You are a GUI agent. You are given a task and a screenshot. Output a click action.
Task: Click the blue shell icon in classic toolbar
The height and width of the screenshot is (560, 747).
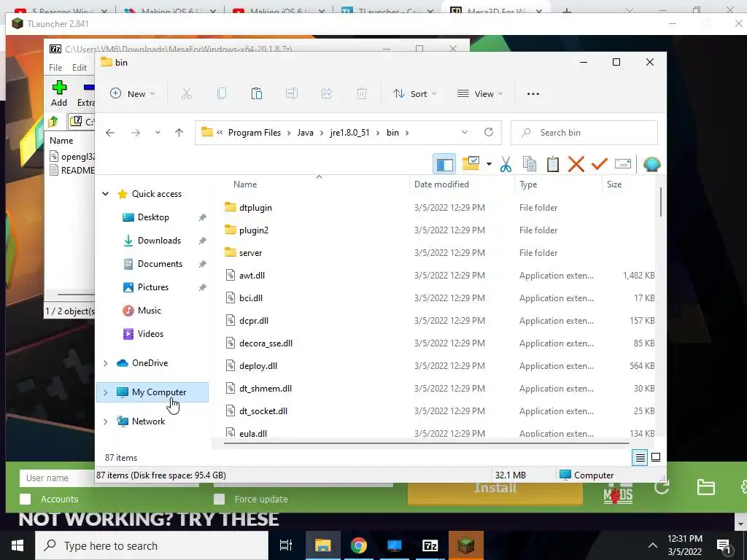pyautogui.click(x=651, y=164)
